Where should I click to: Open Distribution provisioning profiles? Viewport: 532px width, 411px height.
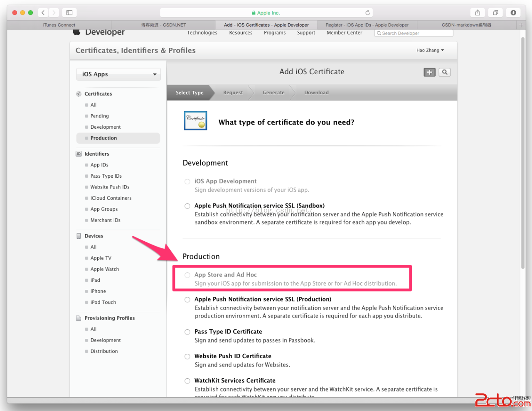[104, 351]
